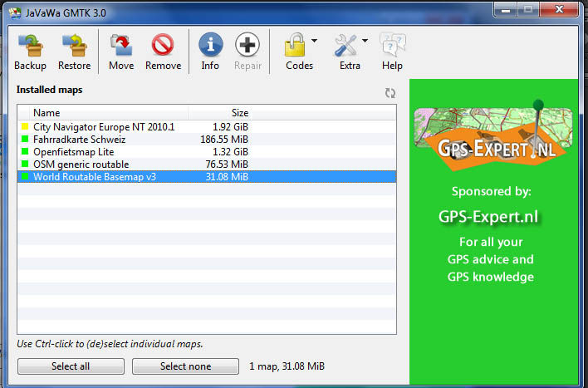This screenshot has width=588, height=388.
Task: Expand the Extra dropdown arrow
Action: point(365,41)
